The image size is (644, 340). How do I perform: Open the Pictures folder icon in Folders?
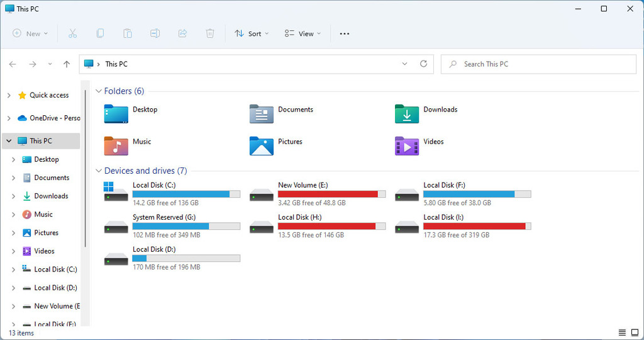(x=262, y=146)
